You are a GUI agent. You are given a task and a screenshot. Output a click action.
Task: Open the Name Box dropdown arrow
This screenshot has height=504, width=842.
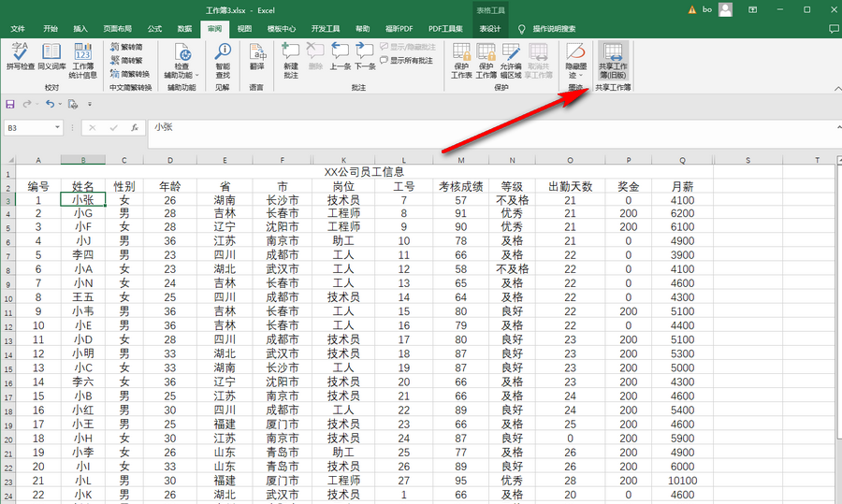(x=58, y=127)
